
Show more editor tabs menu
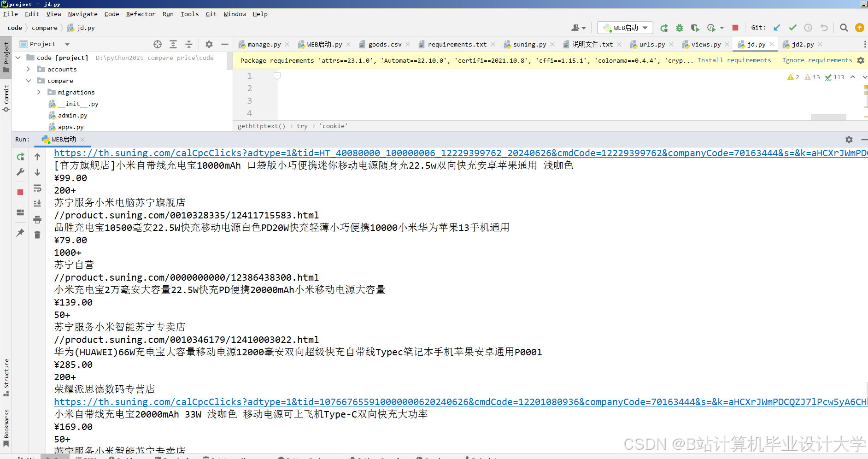coord(864,44)
